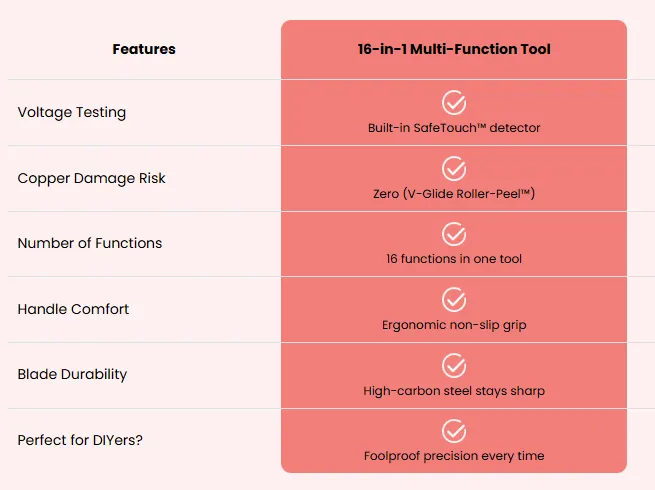The height and width of the screenshot is (490, 655).
Task: Select the 'Blade Durability' feature label
Action: click(x=72, y=374)
